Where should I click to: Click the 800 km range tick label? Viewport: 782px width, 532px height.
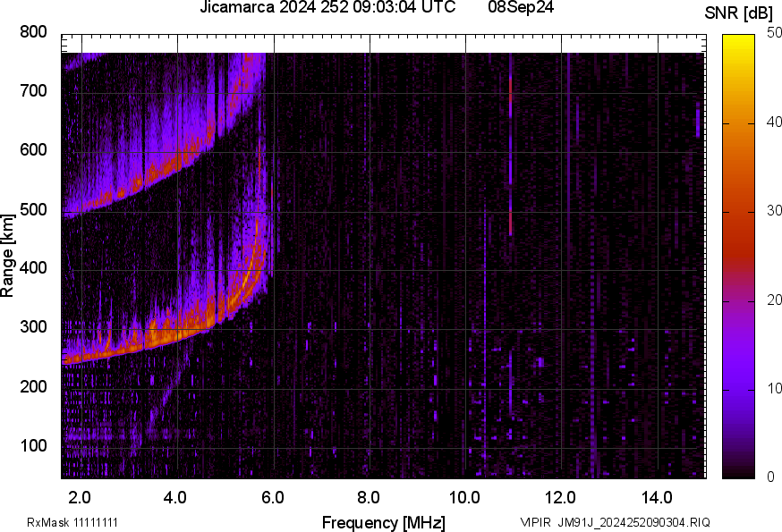point(33,32)
